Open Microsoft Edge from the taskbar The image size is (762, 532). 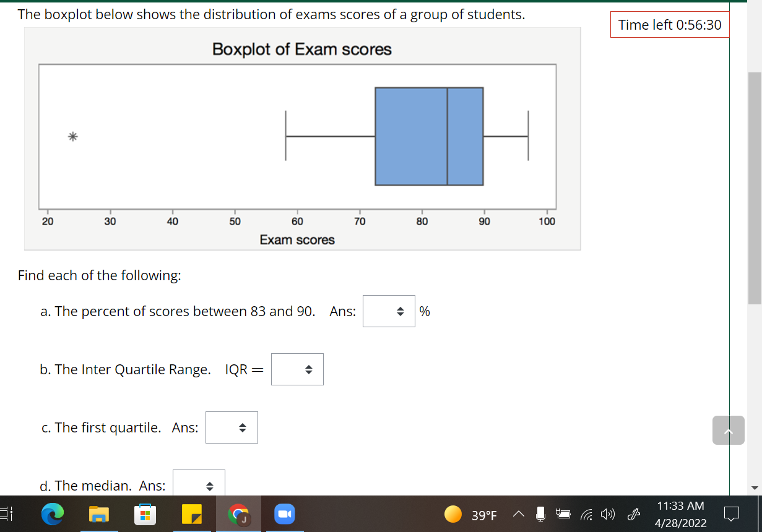53,515
